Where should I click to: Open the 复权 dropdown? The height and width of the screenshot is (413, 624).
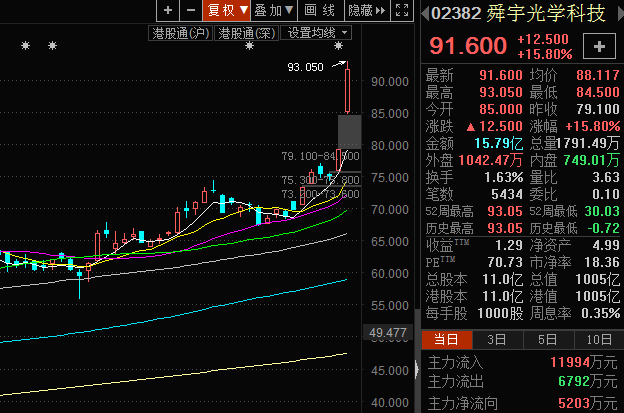click(x=226, y=10)
